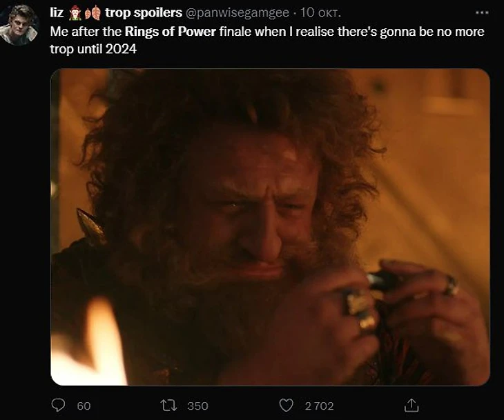This screenshot has height=420, width=504.
Task: Click the tweet text 'trop until 2024'
Action: [x=93, y=49]
